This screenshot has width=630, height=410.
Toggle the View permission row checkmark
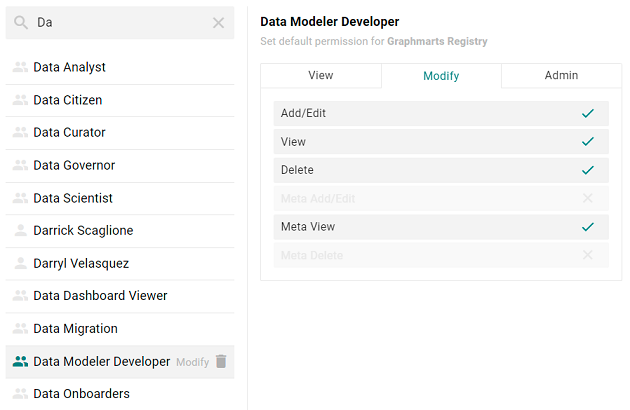587,142
